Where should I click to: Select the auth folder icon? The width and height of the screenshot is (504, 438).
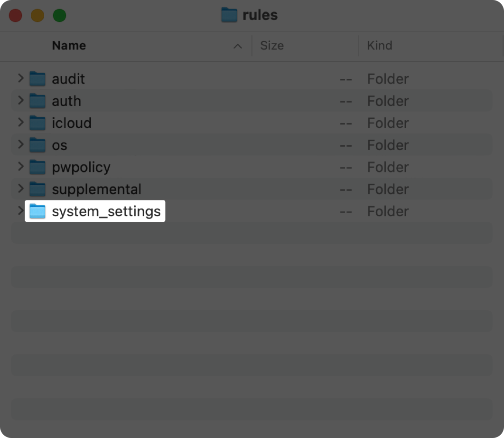pos(37,101)
